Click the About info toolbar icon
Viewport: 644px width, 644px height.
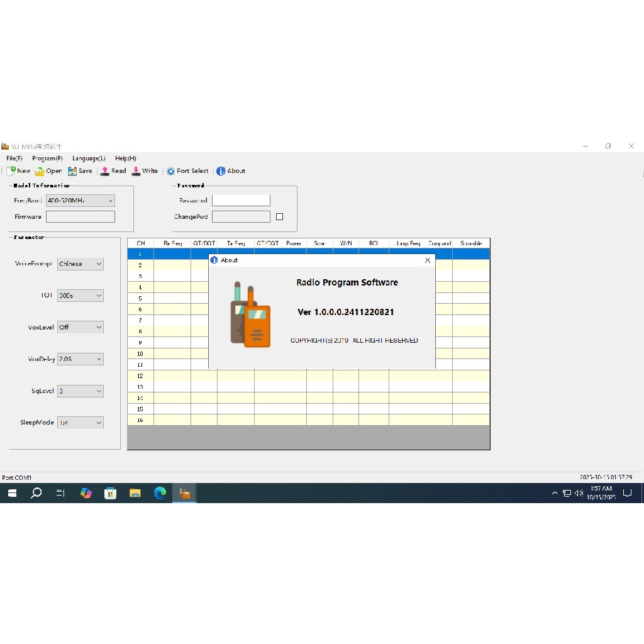coord(221,171)
